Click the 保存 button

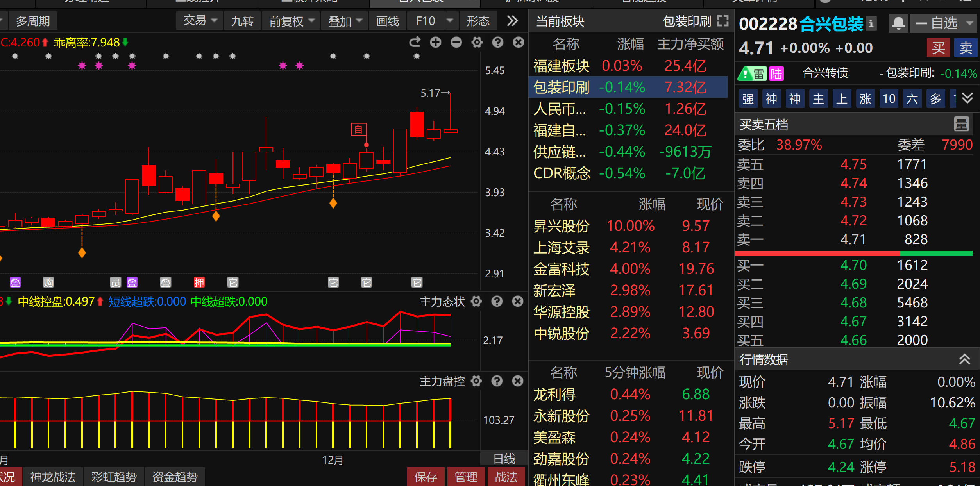tap(426, 477)
